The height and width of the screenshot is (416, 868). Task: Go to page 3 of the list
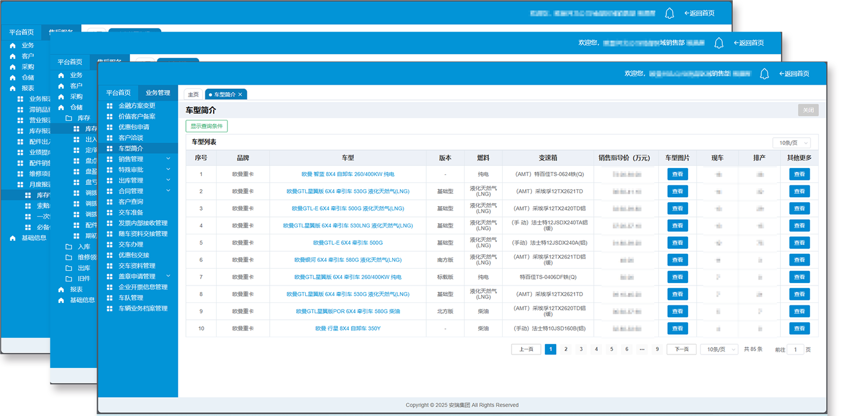(x=581, y=349)
